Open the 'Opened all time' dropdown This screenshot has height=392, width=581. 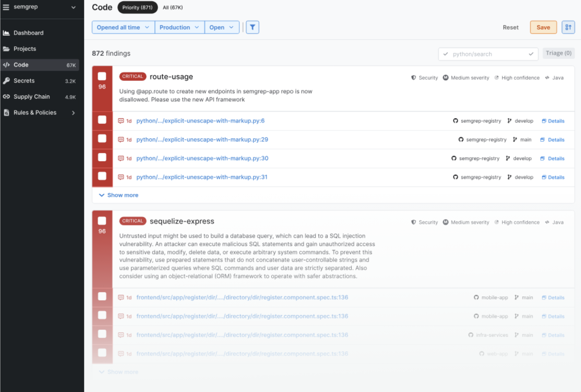click(123, 27)
